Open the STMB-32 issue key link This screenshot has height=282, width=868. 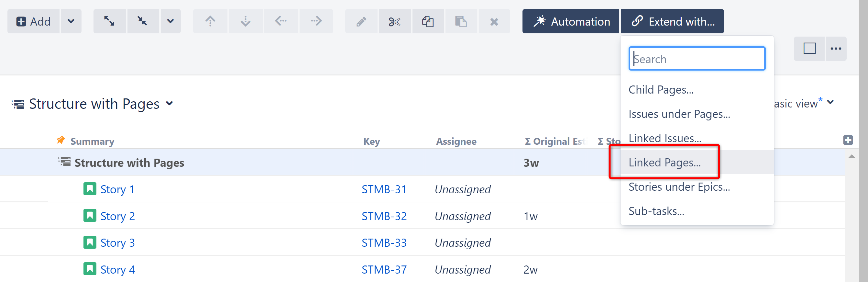click(x=384, y=216)
